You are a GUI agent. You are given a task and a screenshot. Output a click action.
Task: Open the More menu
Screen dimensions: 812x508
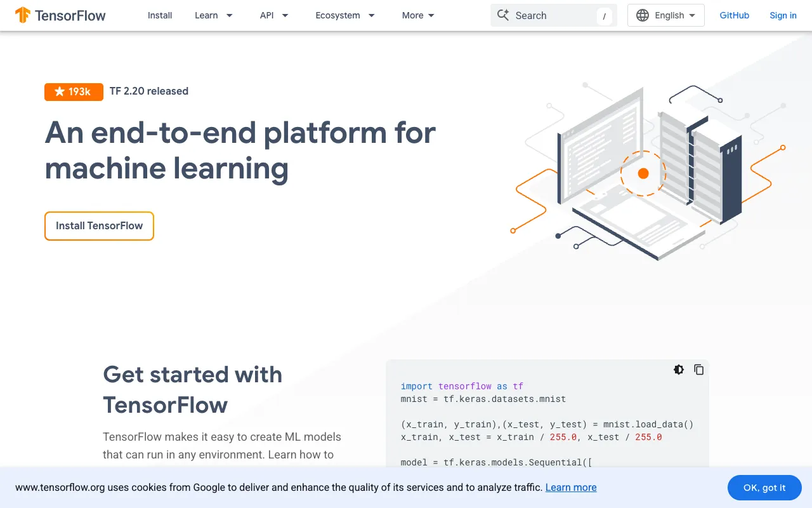coord(417,15)
